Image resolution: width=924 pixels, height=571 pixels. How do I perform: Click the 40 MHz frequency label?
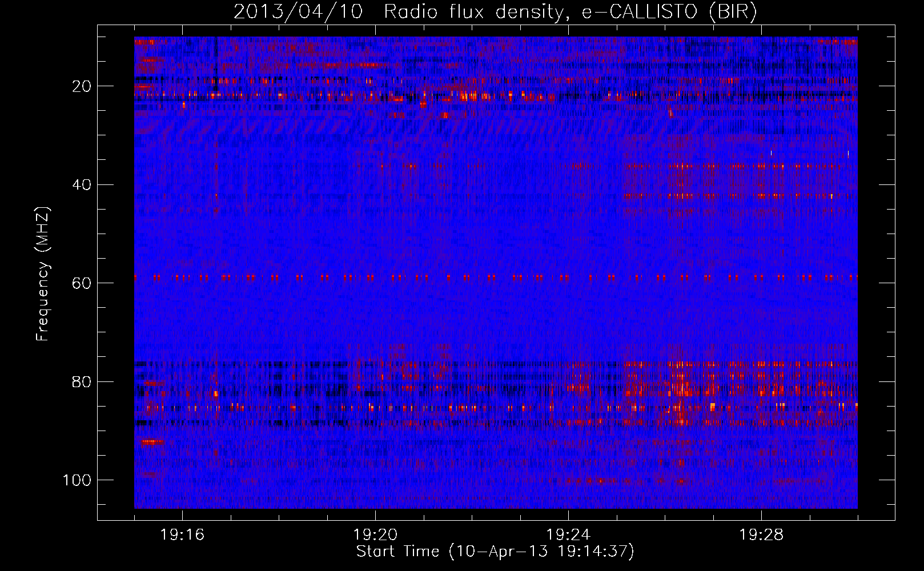[x=82, y=185]
